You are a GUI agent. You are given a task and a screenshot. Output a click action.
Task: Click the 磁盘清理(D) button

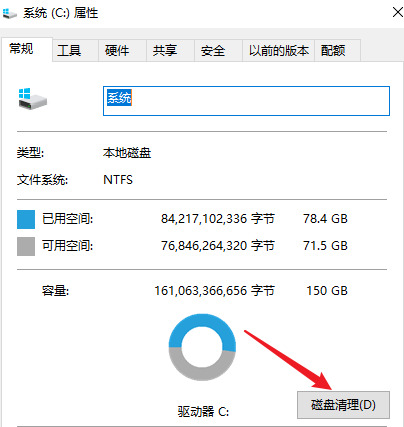343,405
